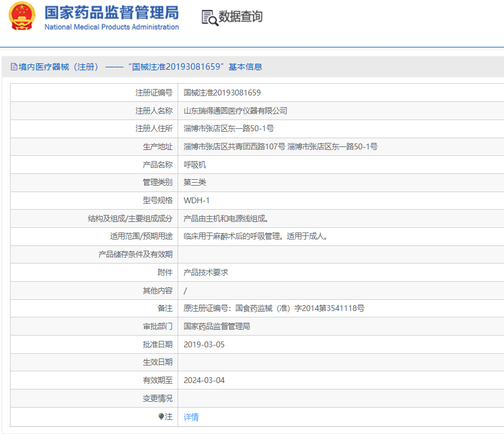Click the 境内医疗器械（注册）基本信息 header title
This screenshot has height=434, width=504.
(x=140, y=67)
